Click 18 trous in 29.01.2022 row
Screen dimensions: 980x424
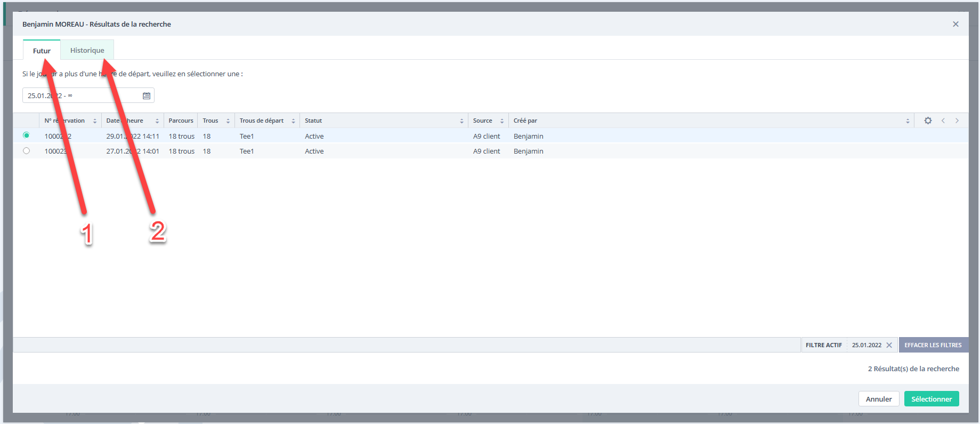pos(182,136)
